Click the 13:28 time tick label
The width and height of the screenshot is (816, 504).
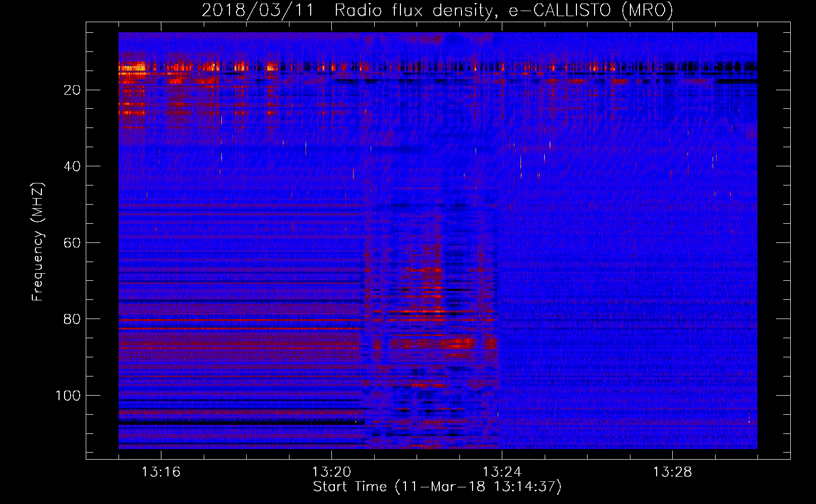click(x=672, y=472)
